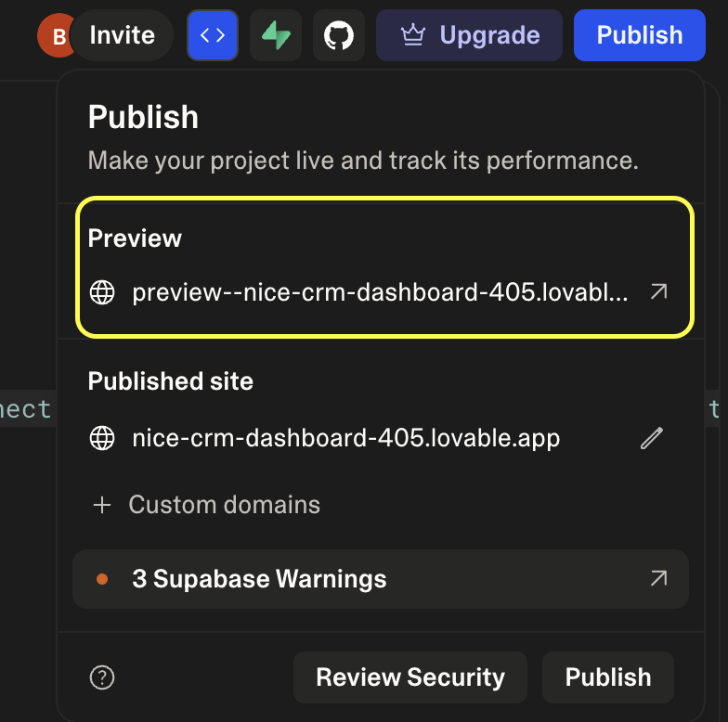728x722 pixels.
Task: Open preview URL in new tab arrow
Action: 659,291
